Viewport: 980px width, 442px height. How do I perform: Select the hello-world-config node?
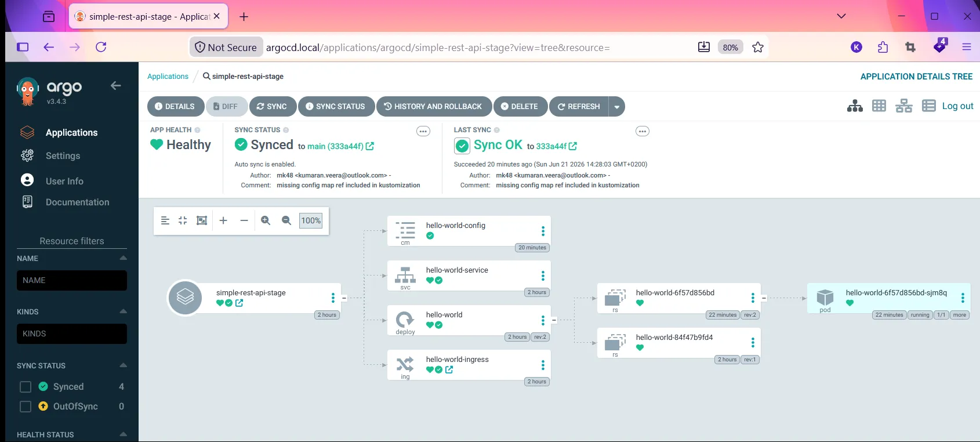[x=469, y=231]
